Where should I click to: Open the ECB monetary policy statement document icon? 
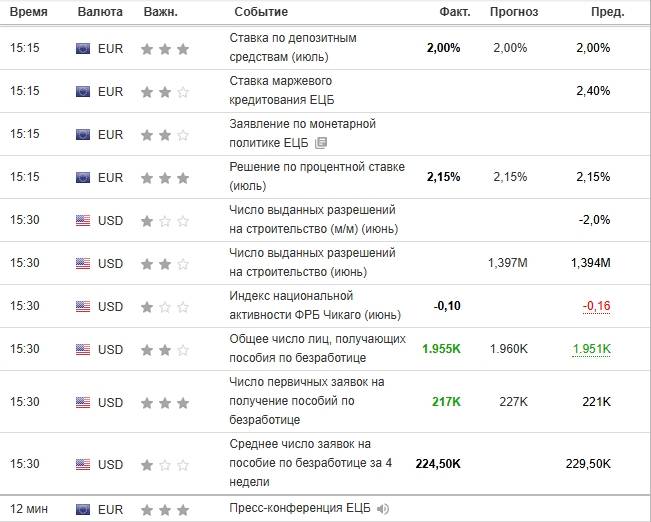[321, 143]
